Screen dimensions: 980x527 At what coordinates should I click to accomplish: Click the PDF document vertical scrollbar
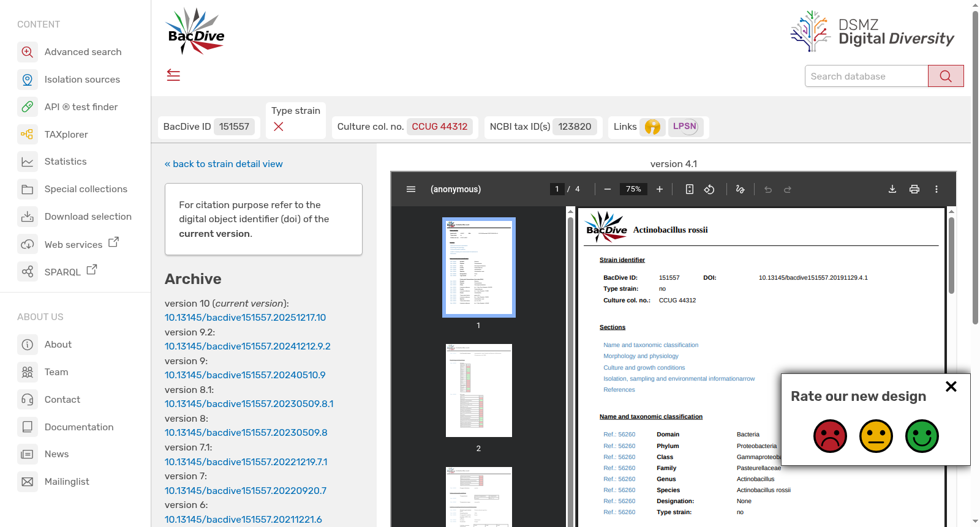[x=951, y=256]
